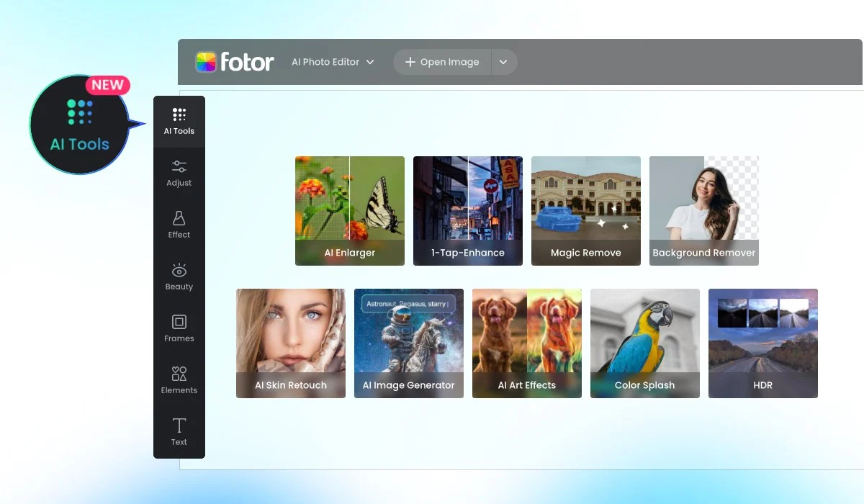
Task: Select the 1-Tap-Enhance card
Action: (468, 211)
